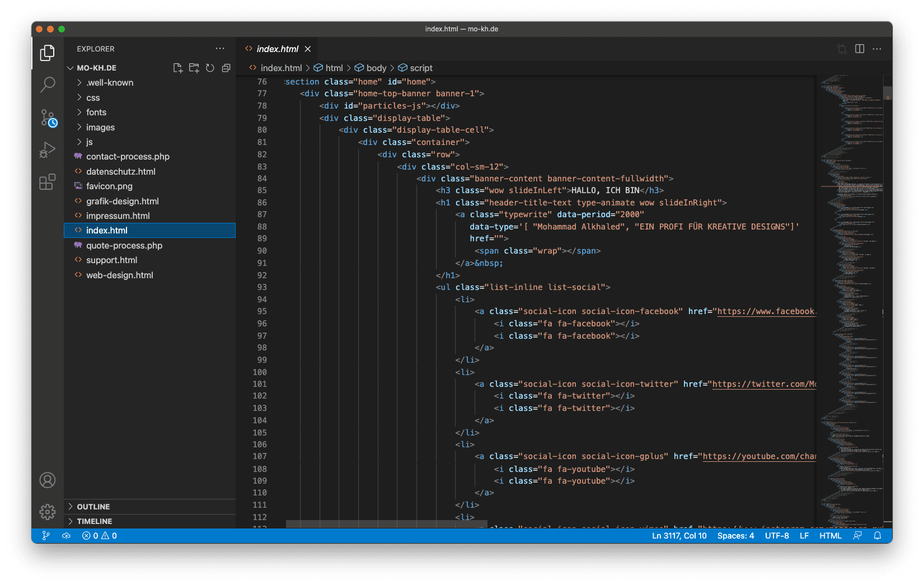Open grafik-design.html file
Screen dimensions: 924x585
[149, 202]
